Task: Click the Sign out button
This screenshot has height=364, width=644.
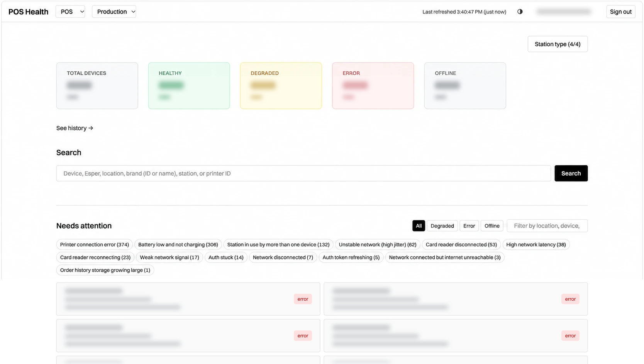Action: tap(620, 12)
